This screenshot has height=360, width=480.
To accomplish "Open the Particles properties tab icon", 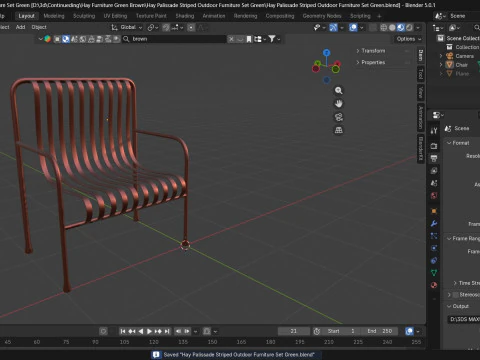I will [x=434, y=236].
